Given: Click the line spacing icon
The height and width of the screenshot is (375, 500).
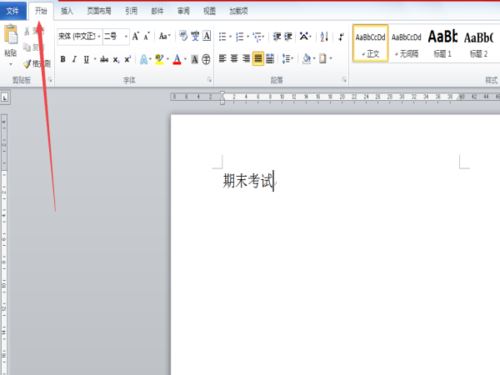Looking at the screenshot, I should click(x=286, y=59).
